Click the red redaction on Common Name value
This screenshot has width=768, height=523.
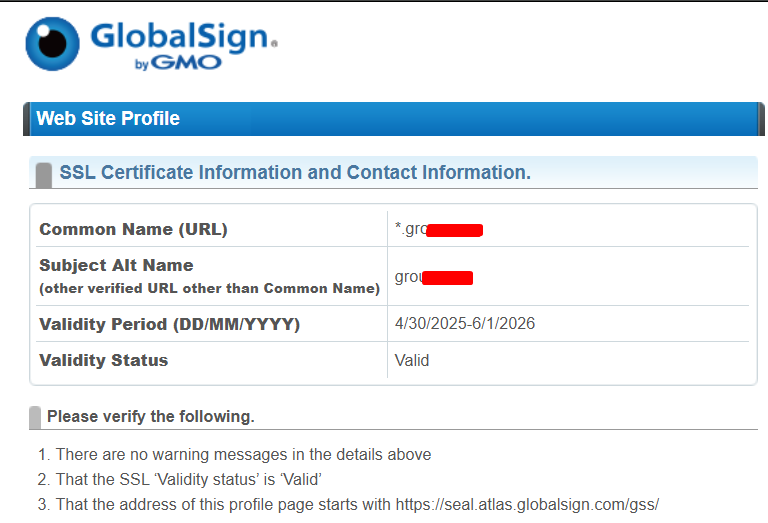[x=454, y=231]
